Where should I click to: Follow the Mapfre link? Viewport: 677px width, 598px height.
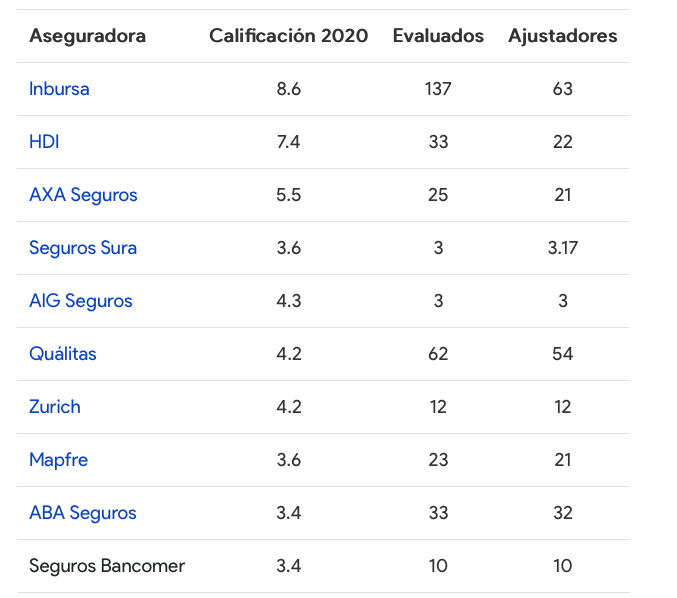58,460
